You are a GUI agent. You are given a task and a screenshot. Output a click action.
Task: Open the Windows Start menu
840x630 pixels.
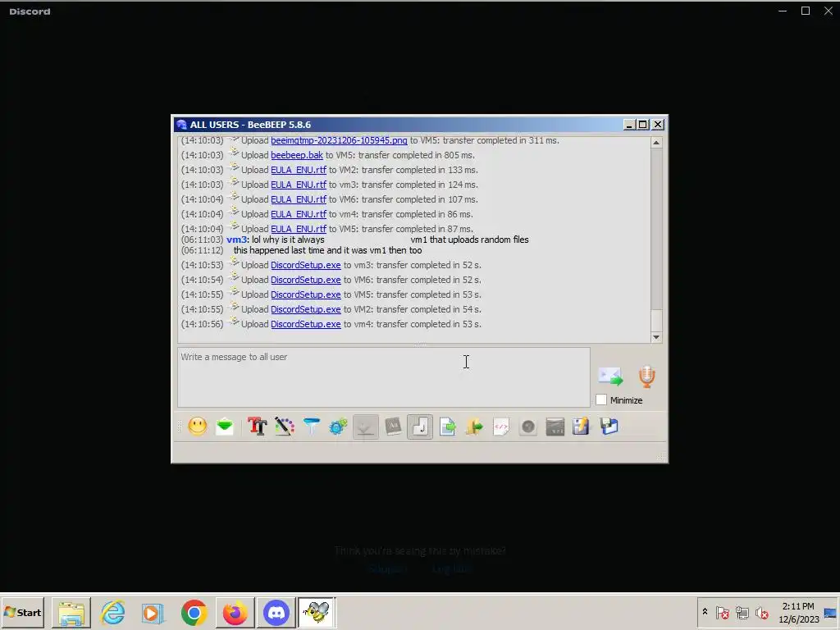click(x=22, y=612)
